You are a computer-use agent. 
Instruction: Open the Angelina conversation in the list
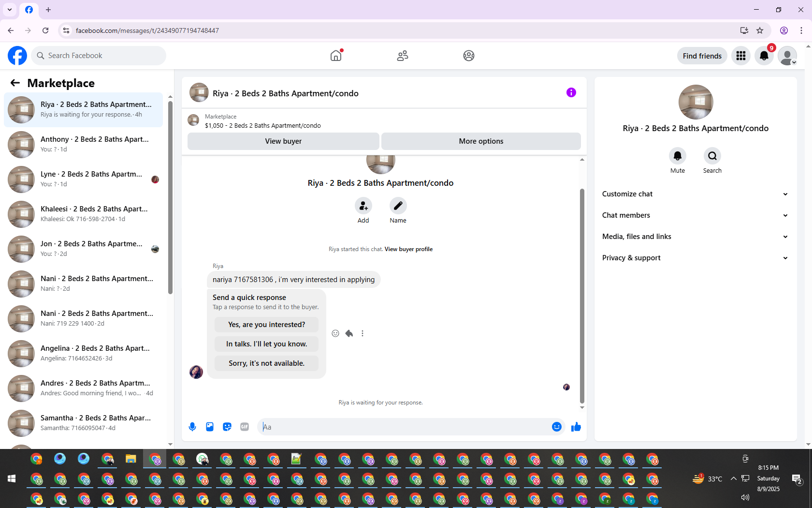pos(84,353)
